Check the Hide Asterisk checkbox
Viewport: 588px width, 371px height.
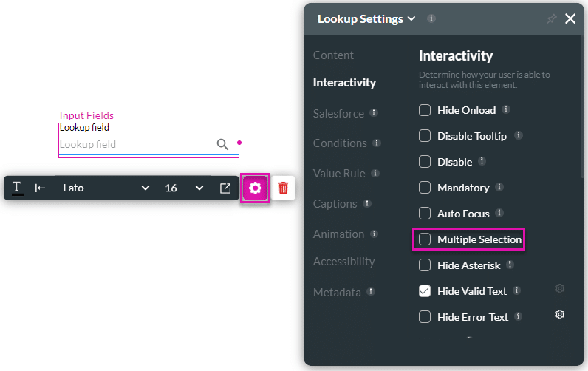coord(425,265)
